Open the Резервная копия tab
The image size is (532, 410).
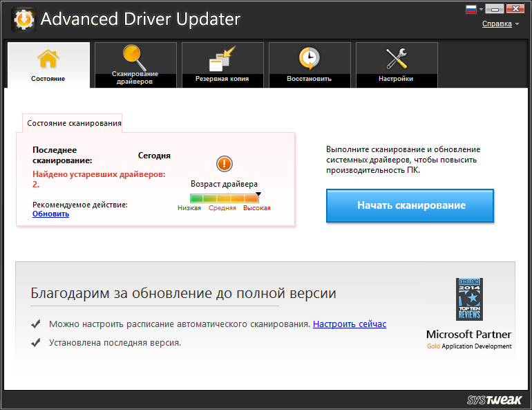click(222, 65)
